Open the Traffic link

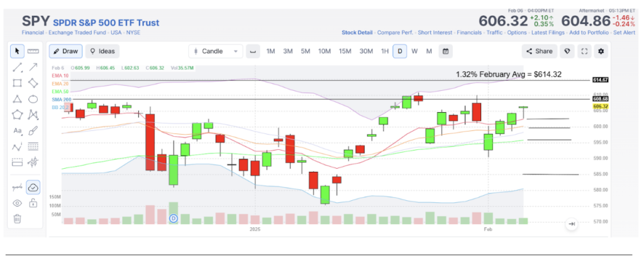494,33
